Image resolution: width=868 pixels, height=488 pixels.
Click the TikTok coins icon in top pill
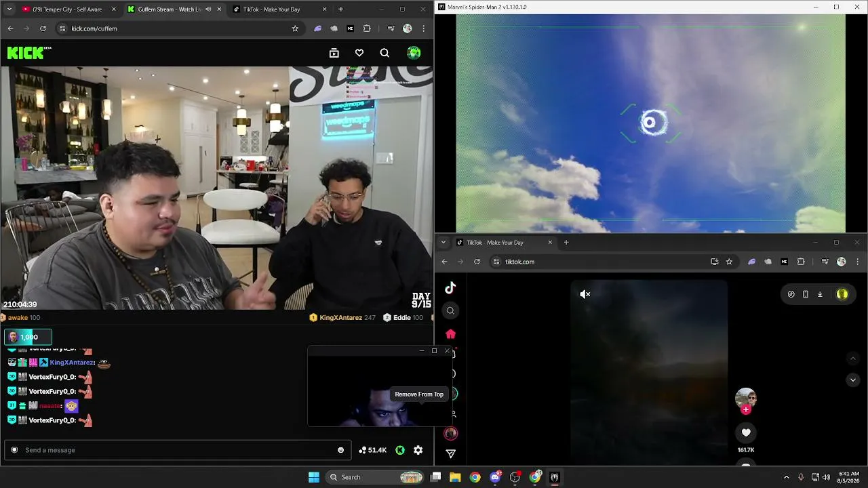pyautogui.click(x=791, y=294)
